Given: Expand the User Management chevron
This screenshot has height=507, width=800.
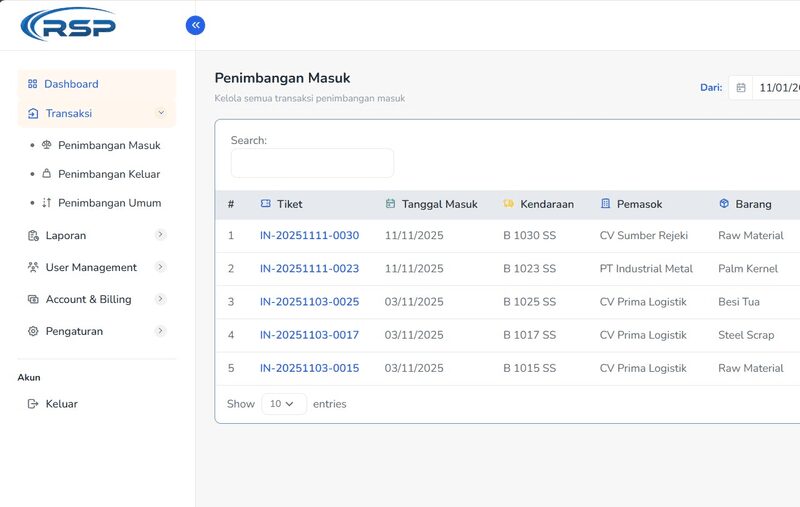Looking at the screenshot, I should click(x=160, y=267).
